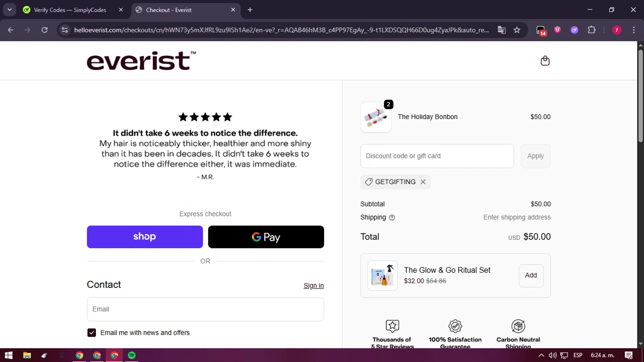Click the Apply discount button
The height and width of the screenshot is (362, 644).
(535, 156)
